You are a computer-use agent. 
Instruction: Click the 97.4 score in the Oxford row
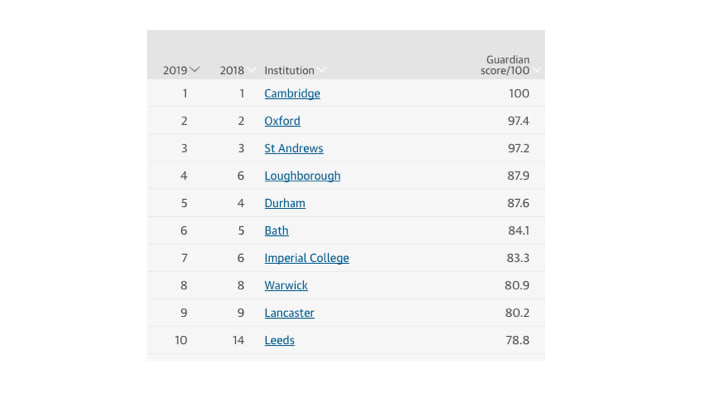pos(518,121)
